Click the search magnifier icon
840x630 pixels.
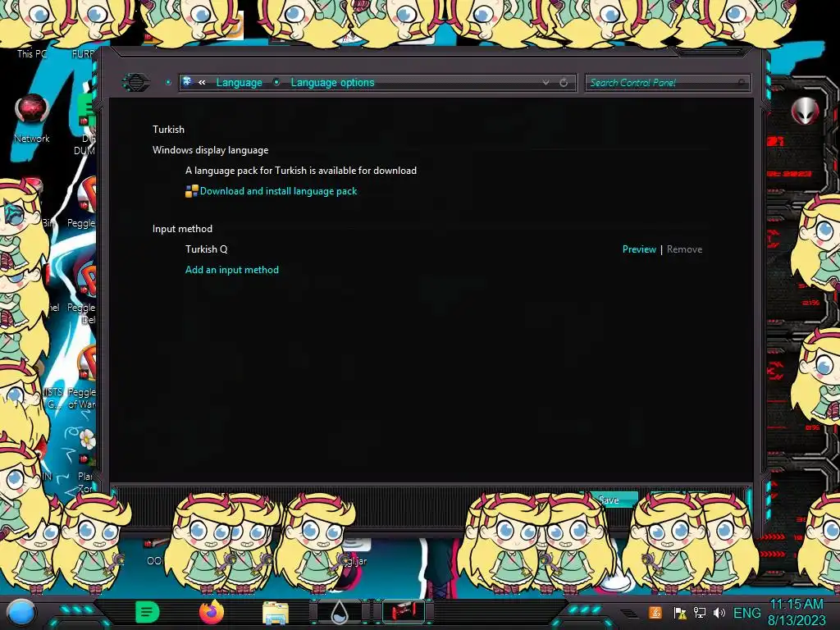point(742,83)
